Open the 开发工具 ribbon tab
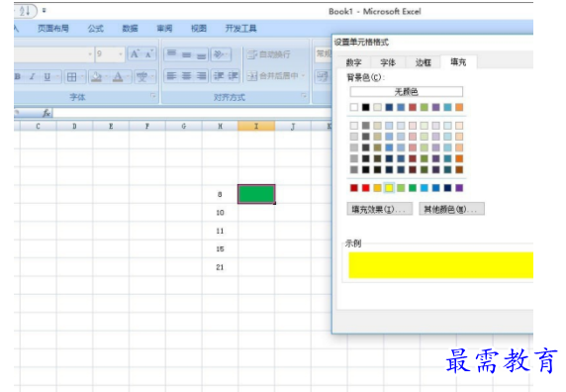The image size is (566, 392). (240, 28)
